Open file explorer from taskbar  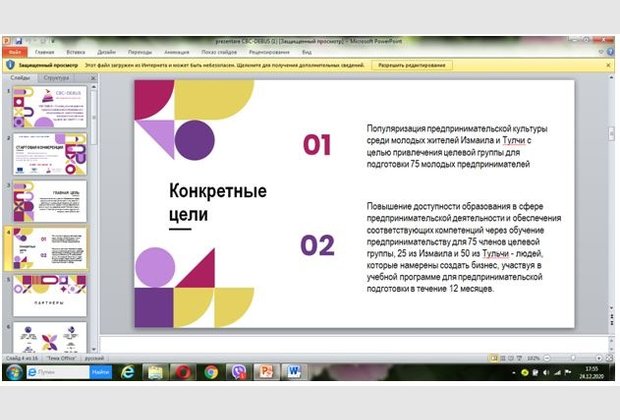click(x=155, y=372)
